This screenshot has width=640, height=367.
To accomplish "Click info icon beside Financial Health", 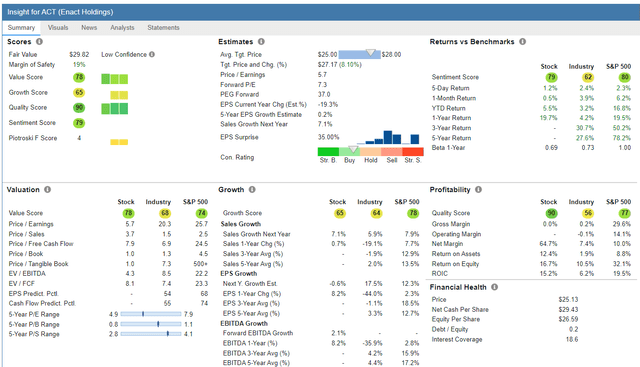I will pos(494,287).
